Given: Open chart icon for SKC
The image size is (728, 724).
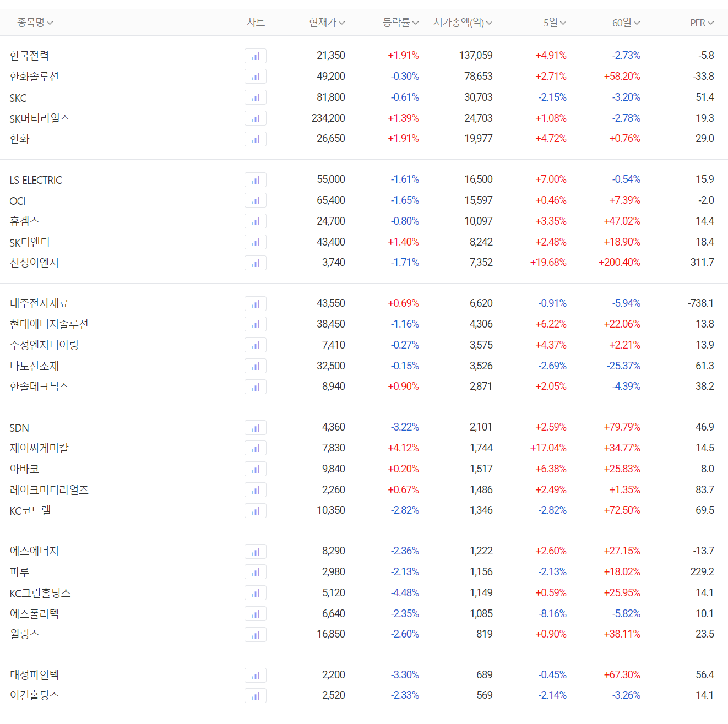Looking at the screenshot, I should pyautogui.click(x=256, y=97).
